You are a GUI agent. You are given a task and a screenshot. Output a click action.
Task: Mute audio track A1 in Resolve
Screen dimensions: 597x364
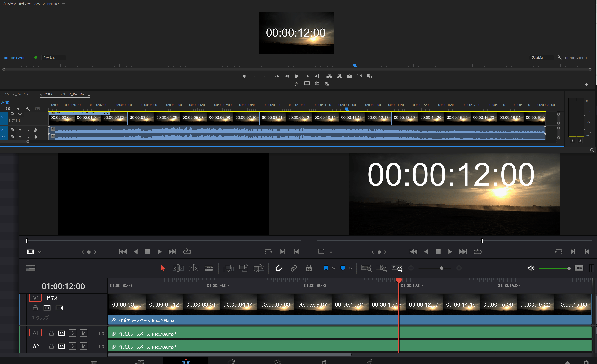click(84, 333)
